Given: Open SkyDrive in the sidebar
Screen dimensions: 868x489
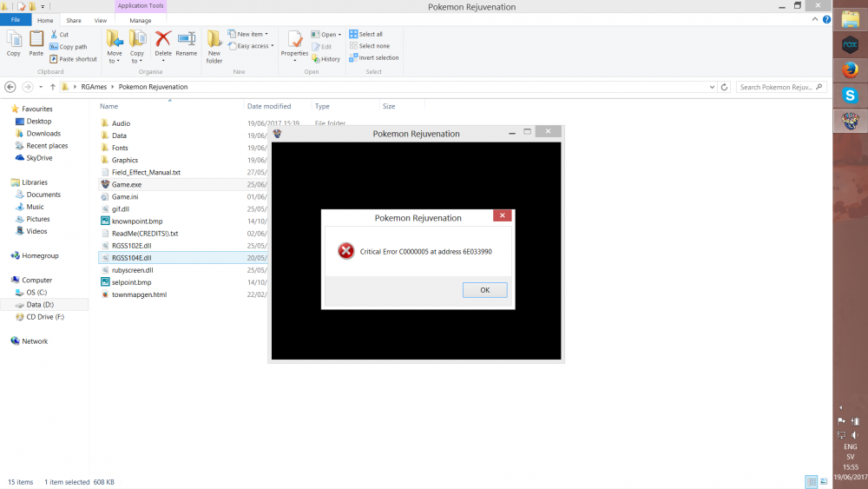Looking at the screenshot, I should click(39, 158).
